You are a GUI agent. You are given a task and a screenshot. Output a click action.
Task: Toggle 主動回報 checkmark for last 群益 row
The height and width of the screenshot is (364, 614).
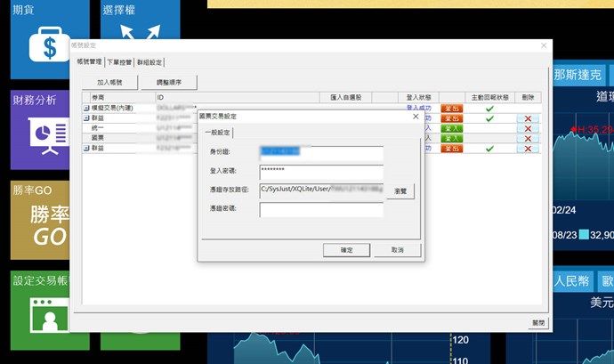pyautogui.click(x=489, y=149)
